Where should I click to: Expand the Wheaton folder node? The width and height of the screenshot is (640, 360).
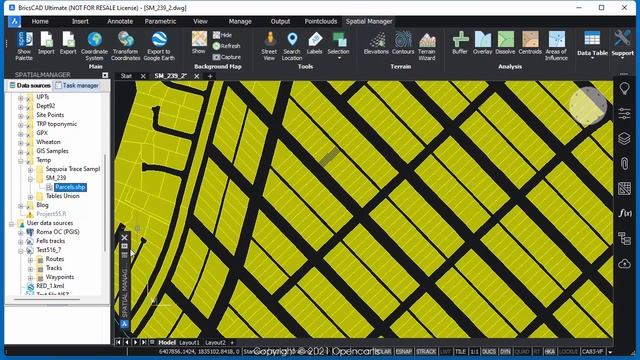click(x=20, y=142)
